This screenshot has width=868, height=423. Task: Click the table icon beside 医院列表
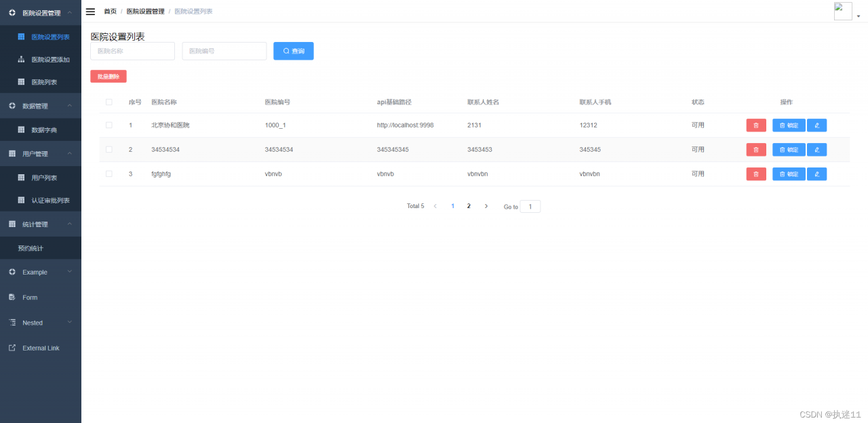[x=21, y=82]
